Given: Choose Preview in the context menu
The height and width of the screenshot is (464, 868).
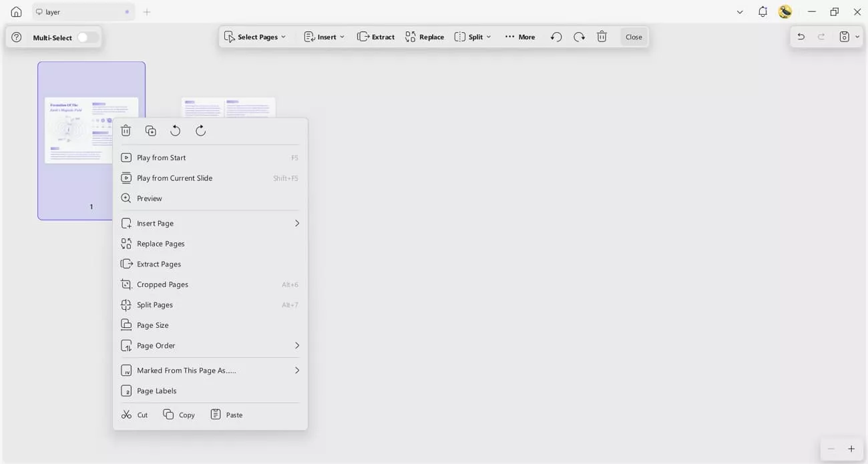Looking at the screenshot, I should [x=210, y=198].
